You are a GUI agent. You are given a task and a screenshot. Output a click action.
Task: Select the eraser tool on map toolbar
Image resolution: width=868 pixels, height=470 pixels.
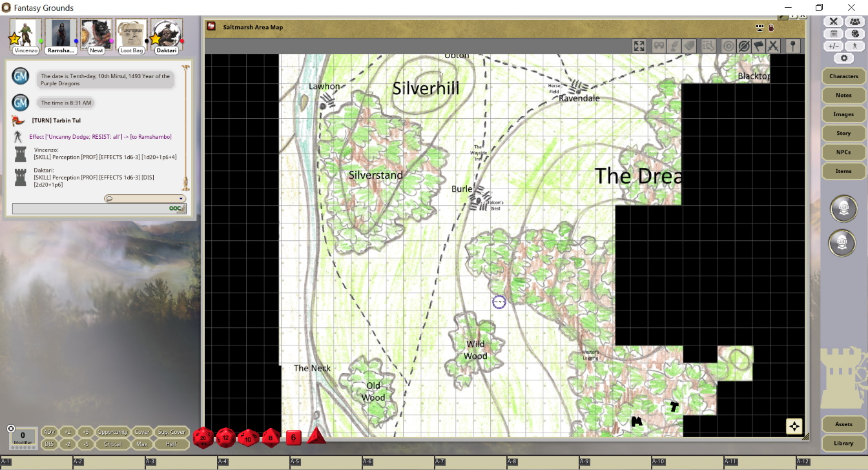[689, 46]
